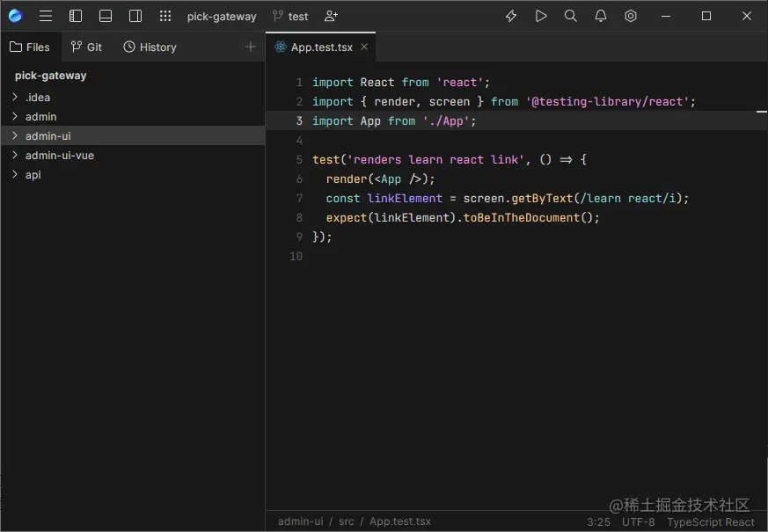Image resolution: width=768 pixels, height=532 pixels.
Task: Expand the admin-ui folder chevron
Action: [x=15, y=135]
